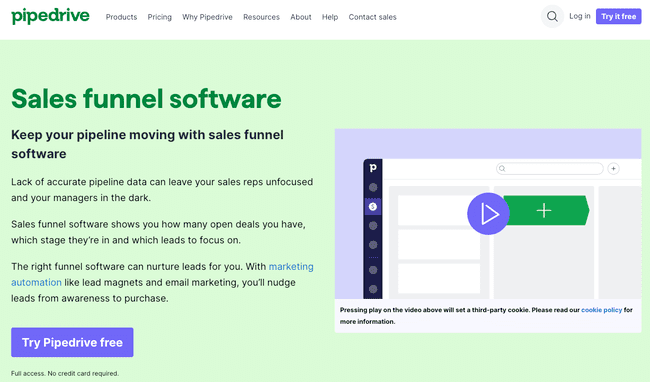Viewport: 650px width, 382px height.
Task: Open the search magnifier icon
Action: click(x=552, y=17)
